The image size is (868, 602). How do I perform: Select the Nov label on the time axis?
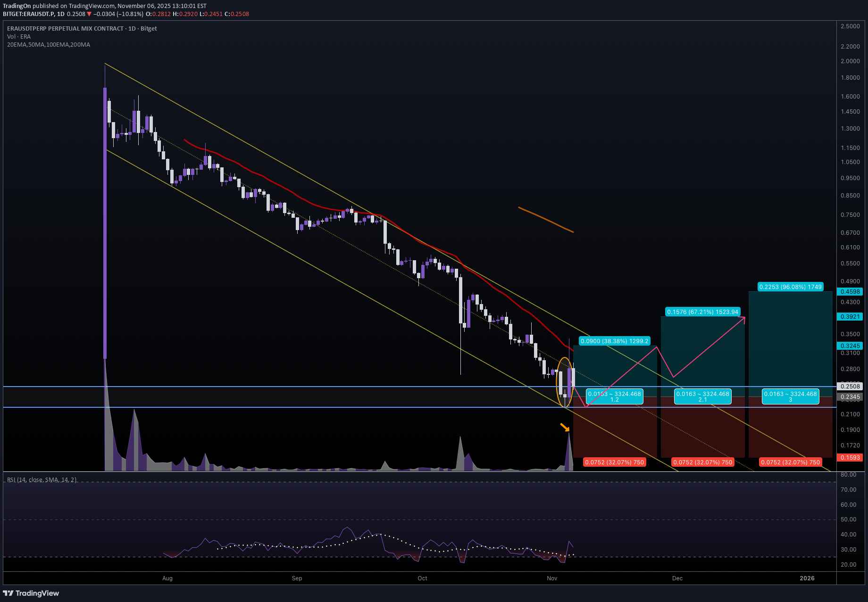tap(551, 578)
